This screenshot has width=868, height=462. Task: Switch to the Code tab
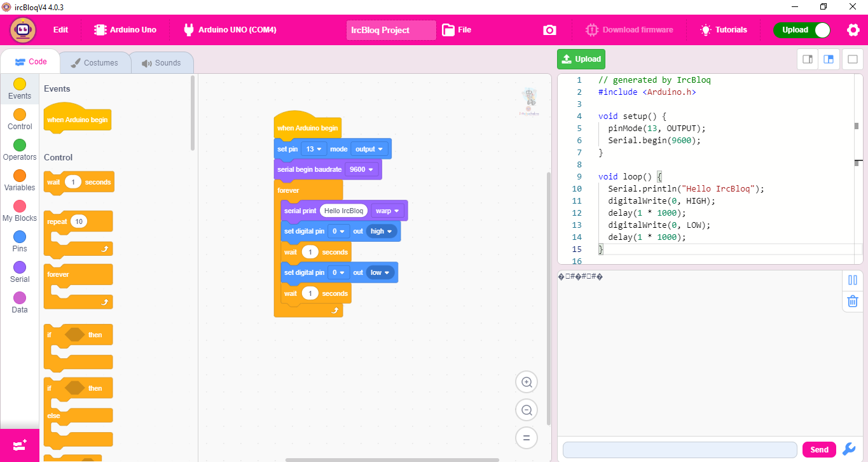31,62
